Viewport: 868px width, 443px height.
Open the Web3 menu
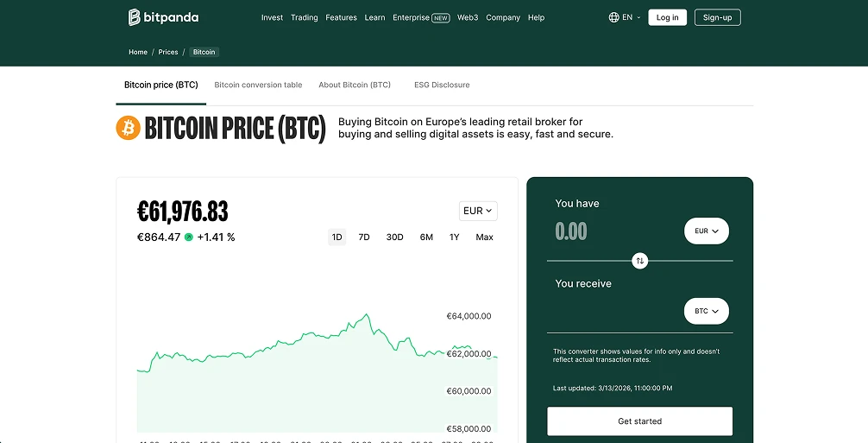pyautogui.click(x=468, y=17)
